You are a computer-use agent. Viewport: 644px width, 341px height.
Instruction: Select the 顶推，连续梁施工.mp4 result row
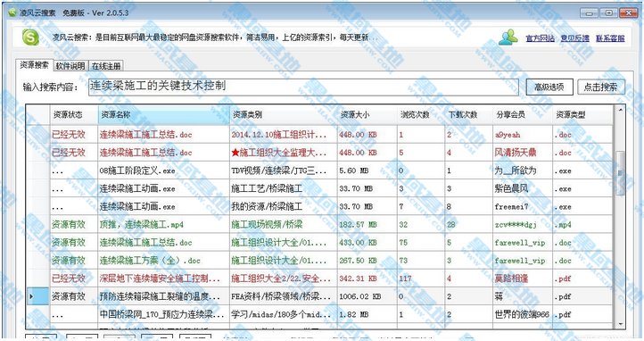pyautogui.click(x=319, y=225)
